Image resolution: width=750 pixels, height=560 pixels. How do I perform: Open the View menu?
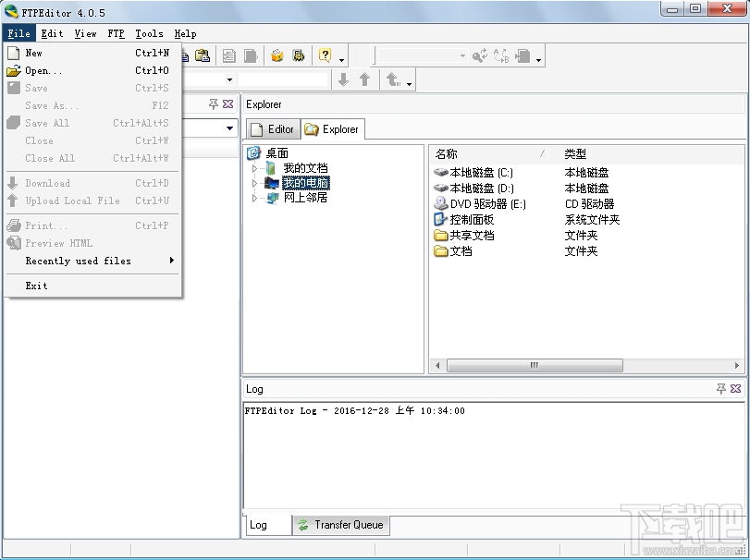pos(86,33)
